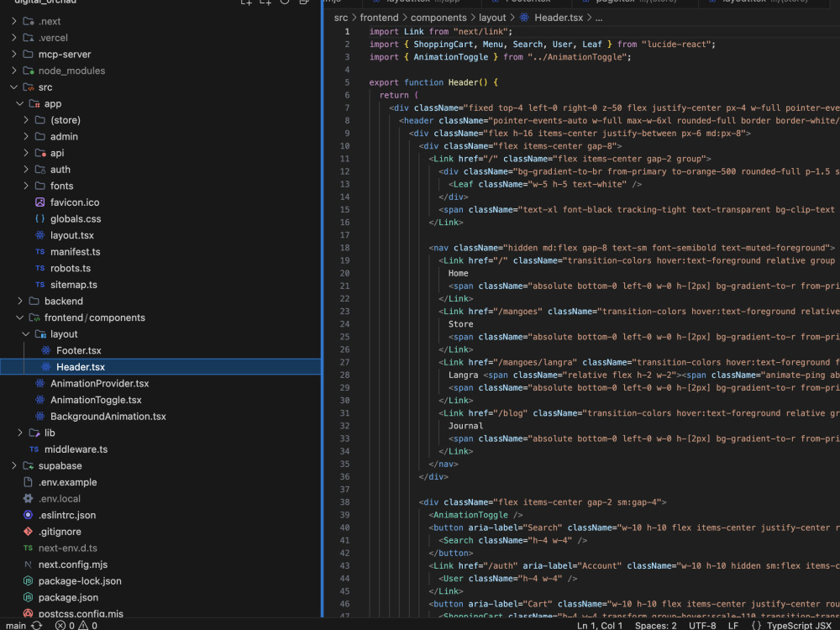Click the TS icon next to sitemap.ts
This screenshot has width=840, height=630.
click(39, 285)
